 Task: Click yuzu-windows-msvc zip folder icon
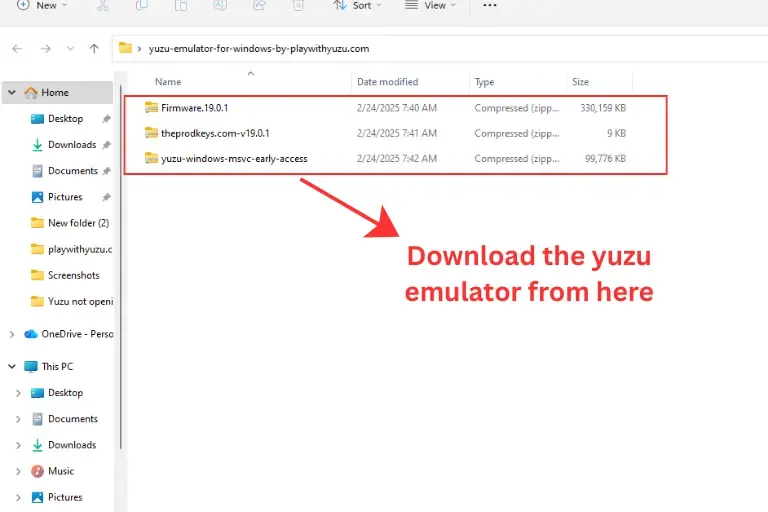coord(151,158)
